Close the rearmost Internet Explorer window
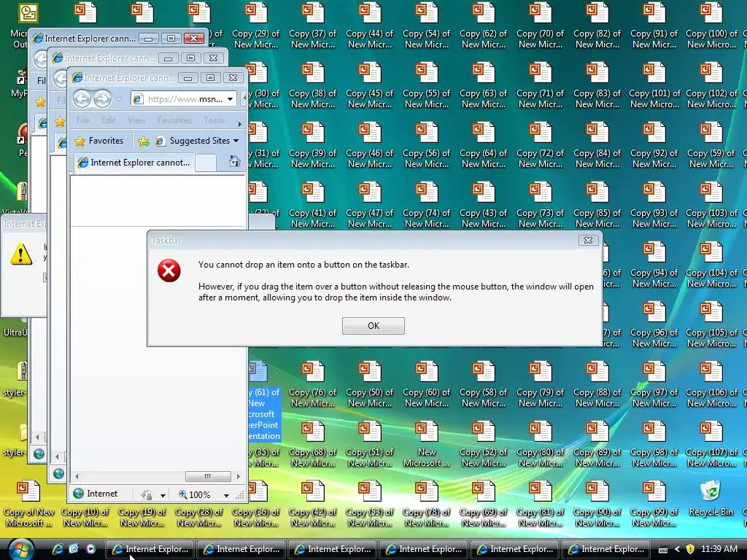Screen dimensions: 747x560 pos(193,39)
